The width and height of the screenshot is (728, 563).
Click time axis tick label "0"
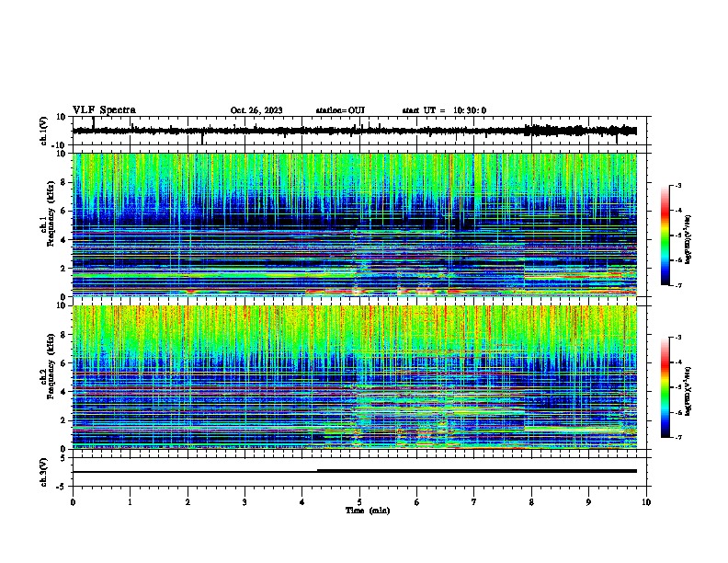pos(73,502)
